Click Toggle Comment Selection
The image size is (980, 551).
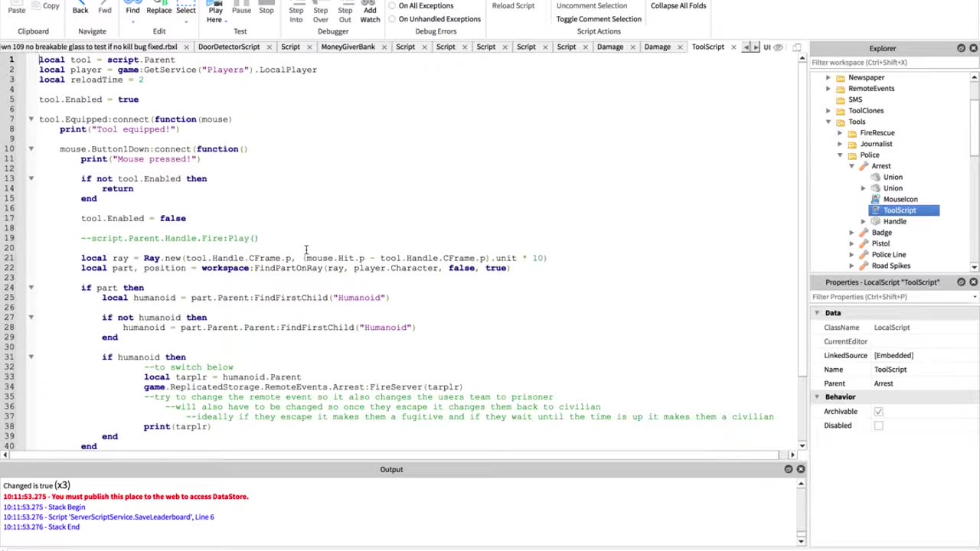599,19
